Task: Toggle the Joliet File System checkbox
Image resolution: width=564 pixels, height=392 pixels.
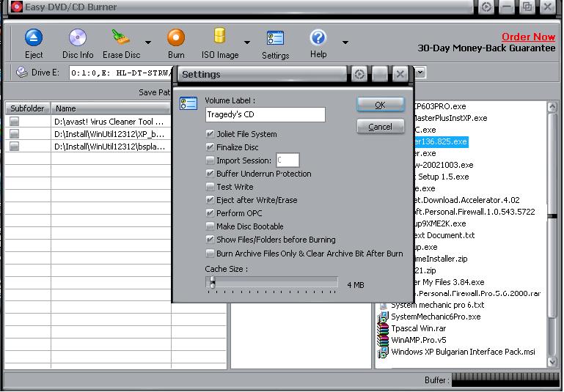Action: (210, 134)
